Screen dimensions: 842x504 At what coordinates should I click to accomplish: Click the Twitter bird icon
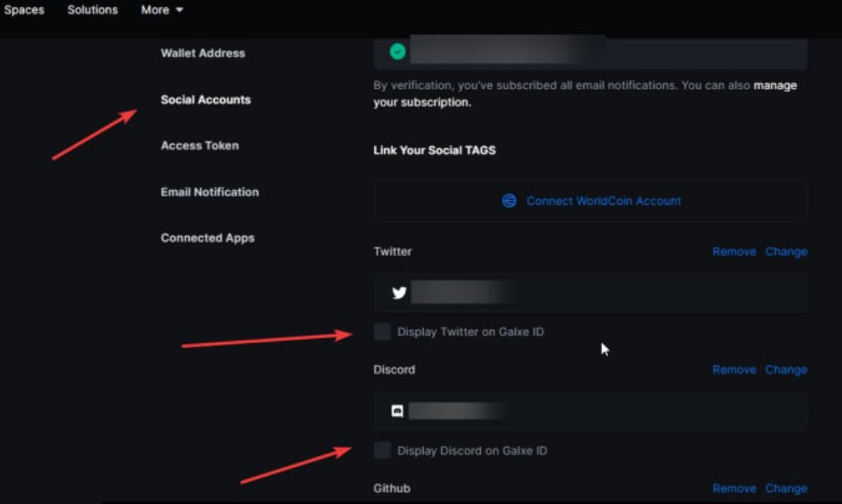point(399,293)
